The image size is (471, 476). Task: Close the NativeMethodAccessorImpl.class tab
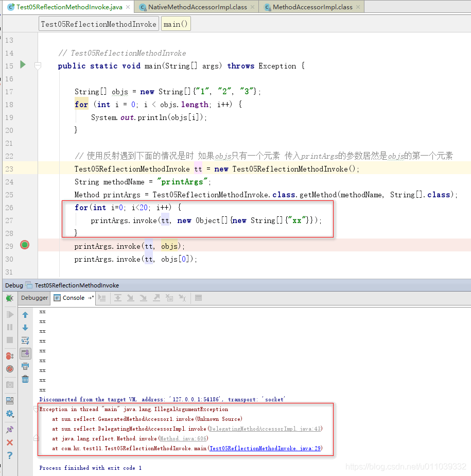click(x=252, y=7)
